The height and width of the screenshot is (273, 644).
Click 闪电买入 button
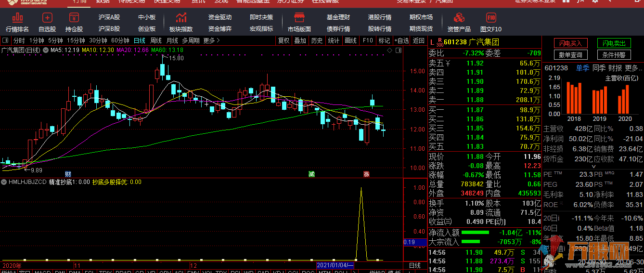[570, 43]
